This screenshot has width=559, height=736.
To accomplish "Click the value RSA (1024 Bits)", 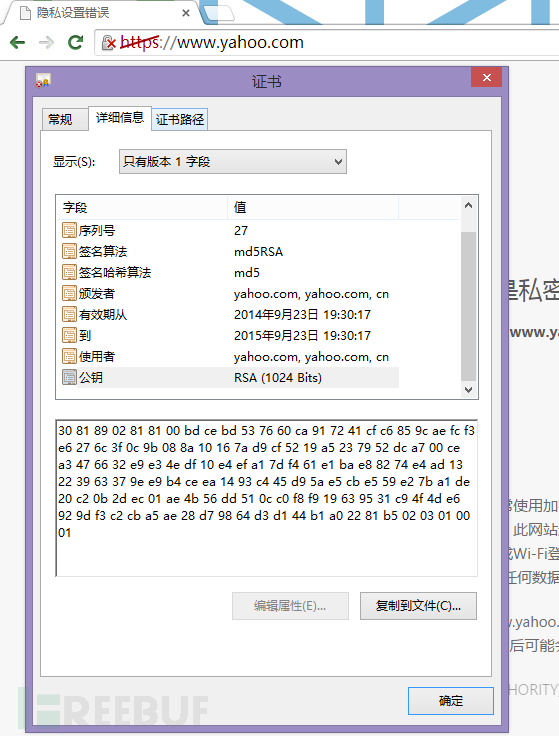I will pos(278,377).
